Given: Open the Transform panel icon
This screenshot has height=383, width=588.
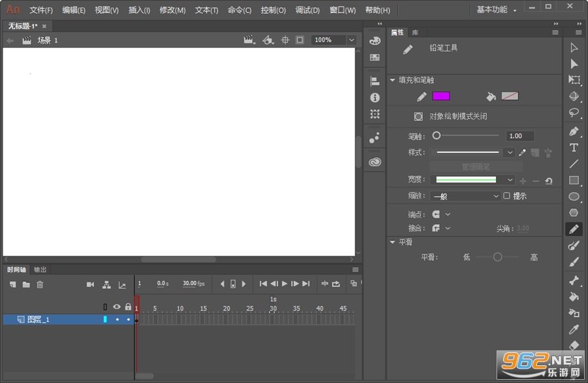Looking at the screenshot, I should 374,114.
